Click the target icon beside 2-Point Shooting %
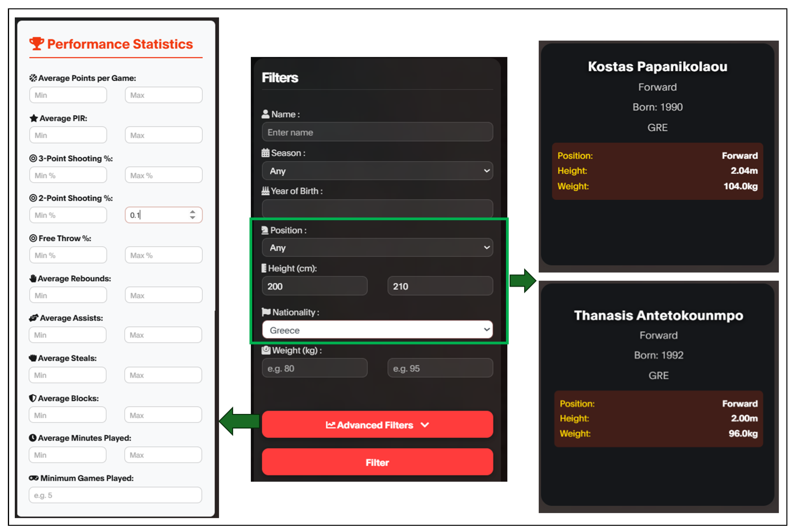795x532 pixels. click(33, 198)
